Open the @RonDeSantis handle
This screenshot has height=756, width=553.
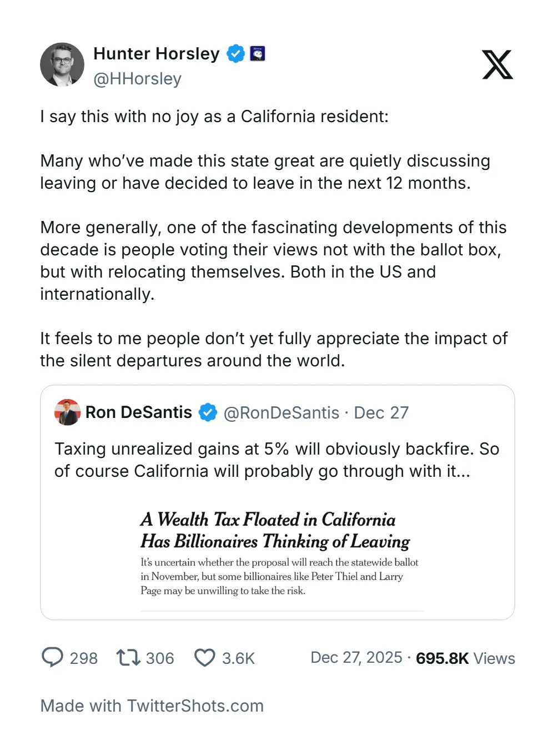(281, 413)
